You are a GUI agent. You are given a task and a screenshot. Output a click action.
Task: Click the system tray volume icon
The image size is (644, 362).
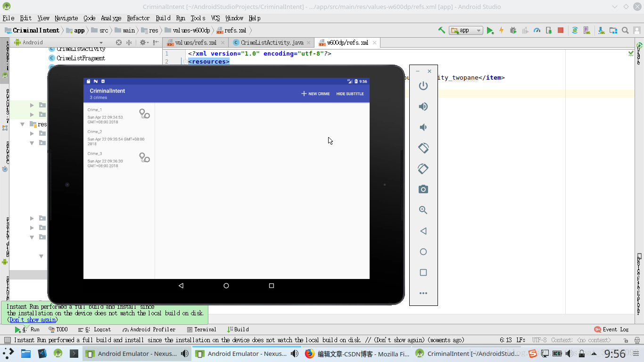click(570, 354)
